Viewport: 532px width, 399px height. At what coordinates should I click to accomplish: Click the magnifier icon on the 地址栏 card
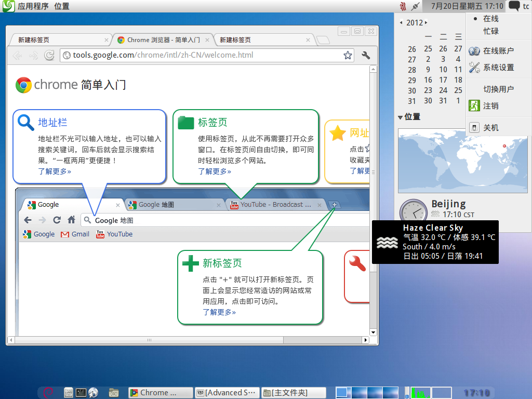coord(26,123)
